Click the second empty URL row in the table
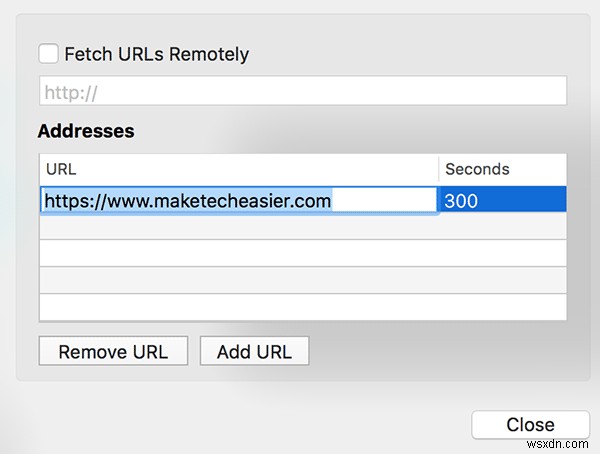 [238, 253]
